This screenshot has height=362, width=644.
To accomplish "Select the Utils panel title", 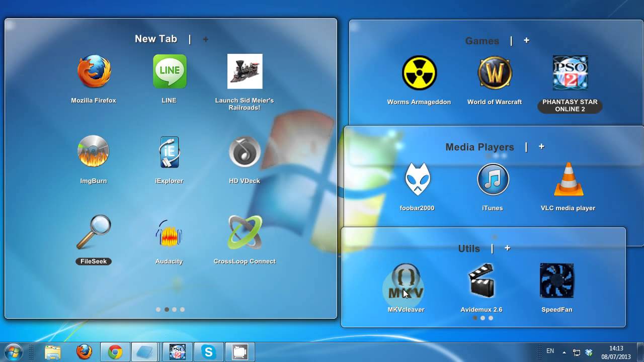I will [x=469, y=248].
